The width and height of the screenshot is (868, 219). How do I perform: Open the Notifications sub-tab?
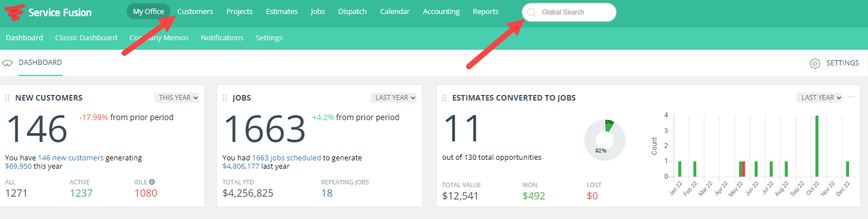(x=222, y=38)
